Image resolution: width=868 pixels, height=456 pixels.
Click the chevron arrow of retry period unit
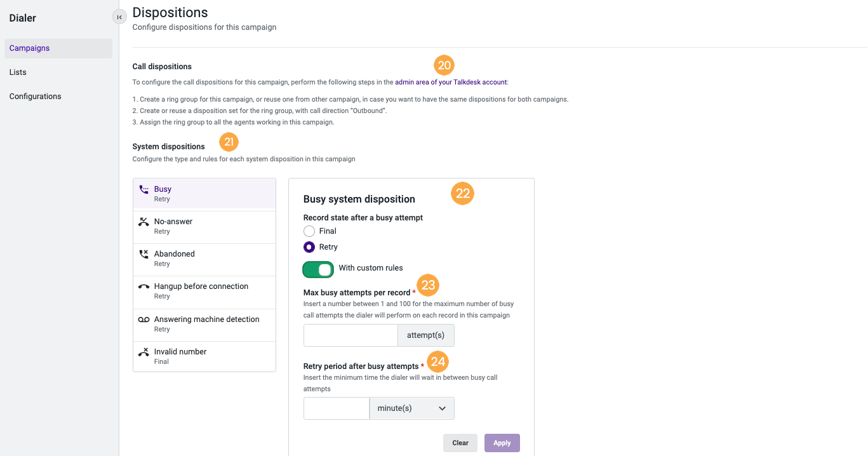coord(443,408)
